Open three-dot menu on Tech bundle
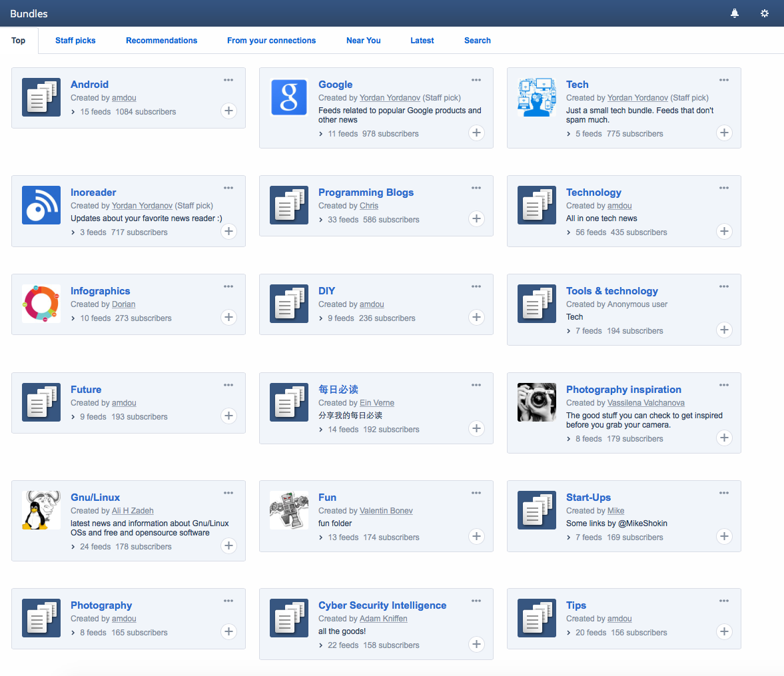Image resolution: width=784 pixels, height=676 pixels. (x=724, y=80)
